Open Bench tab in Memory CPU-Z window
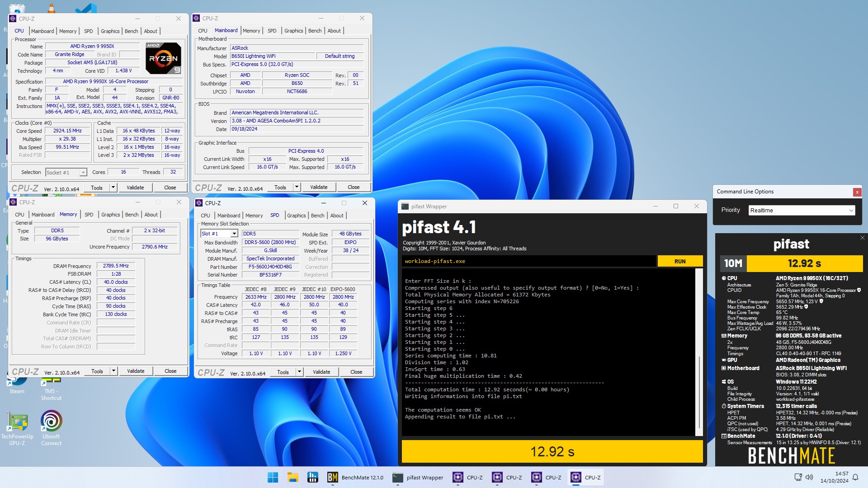868x488 pixels. [x=132, y=215]
